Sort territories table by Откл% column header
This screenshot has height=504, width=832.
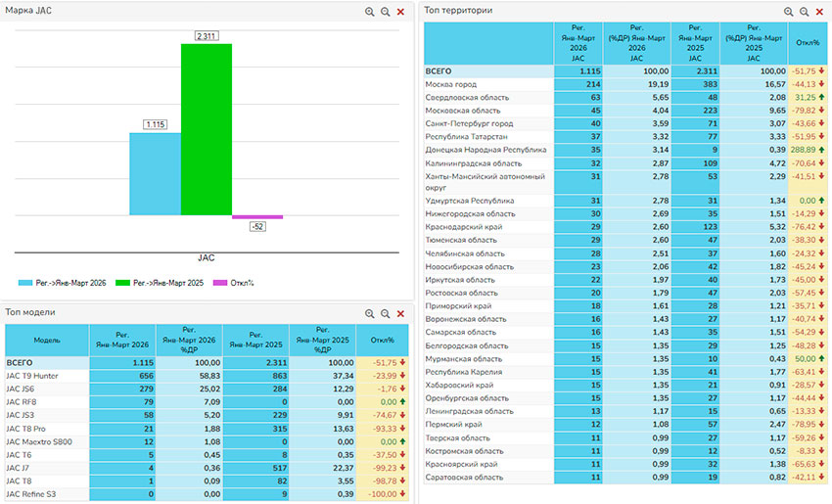click(x=808, y=43)
